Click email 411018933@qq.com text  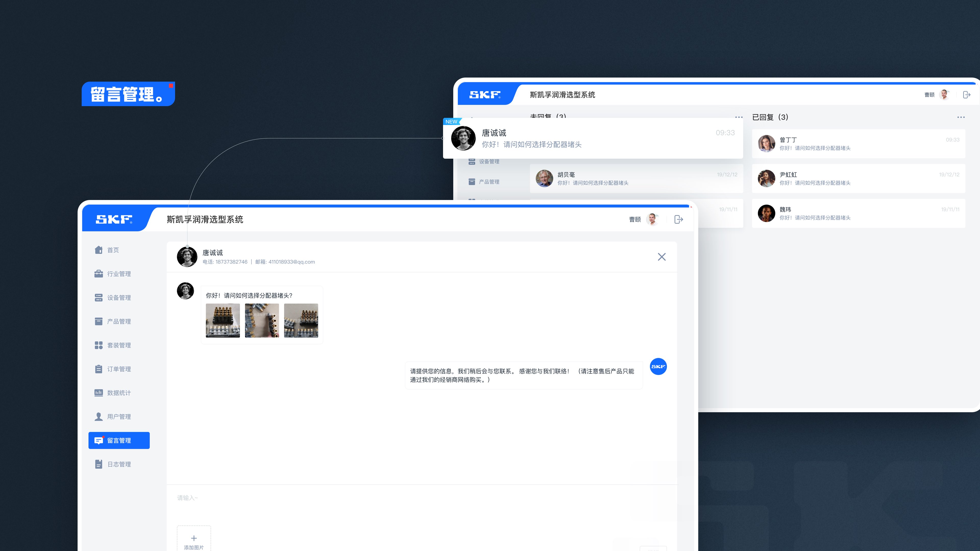pos(291,262)
